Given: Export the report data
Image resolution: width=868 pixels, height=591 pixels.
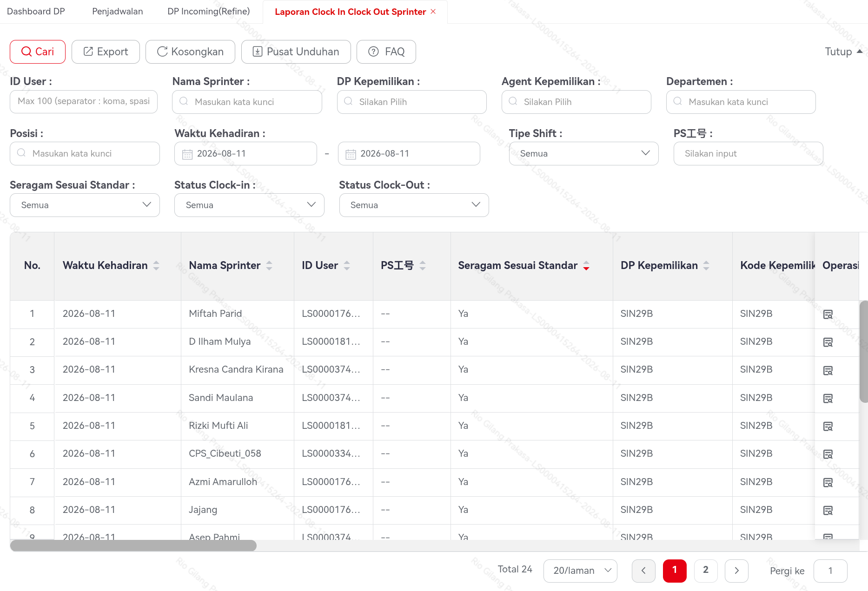Looking at the screenshot, I should tap(106, 52).
